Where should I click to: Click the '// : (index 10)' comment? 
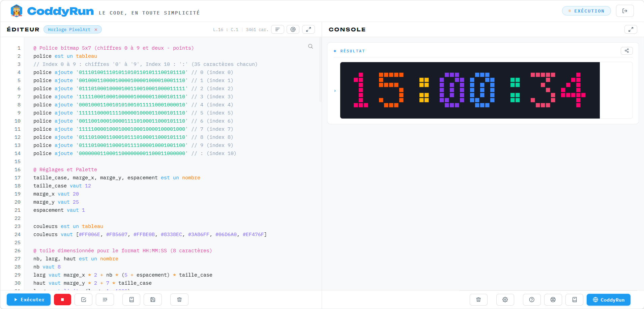point(214,153)
